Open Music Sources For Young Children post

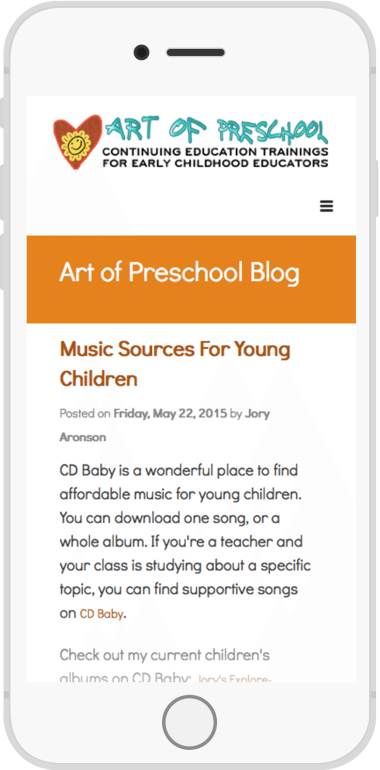[x=175, y=364]
